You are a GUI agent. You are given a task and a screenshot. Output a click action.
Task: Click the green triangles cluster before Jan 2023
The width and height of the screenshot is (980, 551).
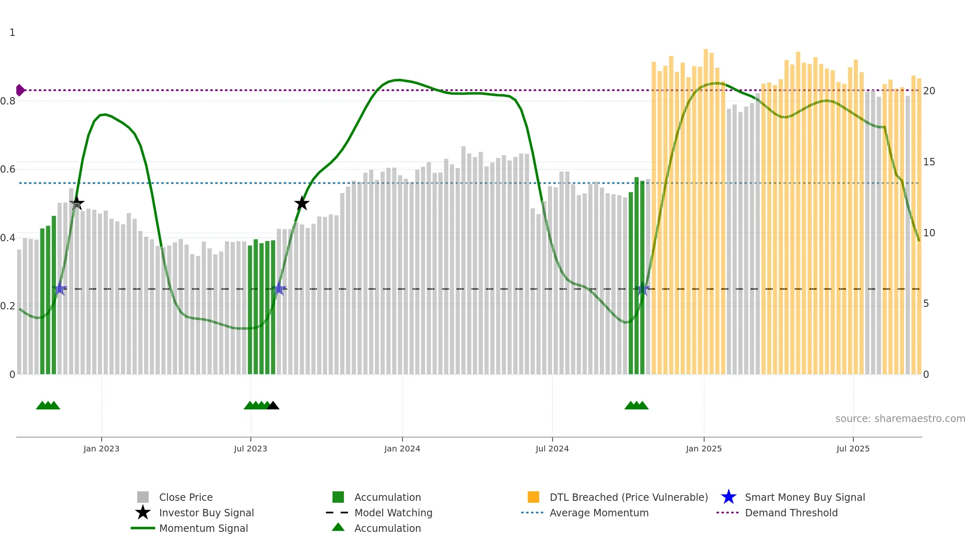point(48,405)
